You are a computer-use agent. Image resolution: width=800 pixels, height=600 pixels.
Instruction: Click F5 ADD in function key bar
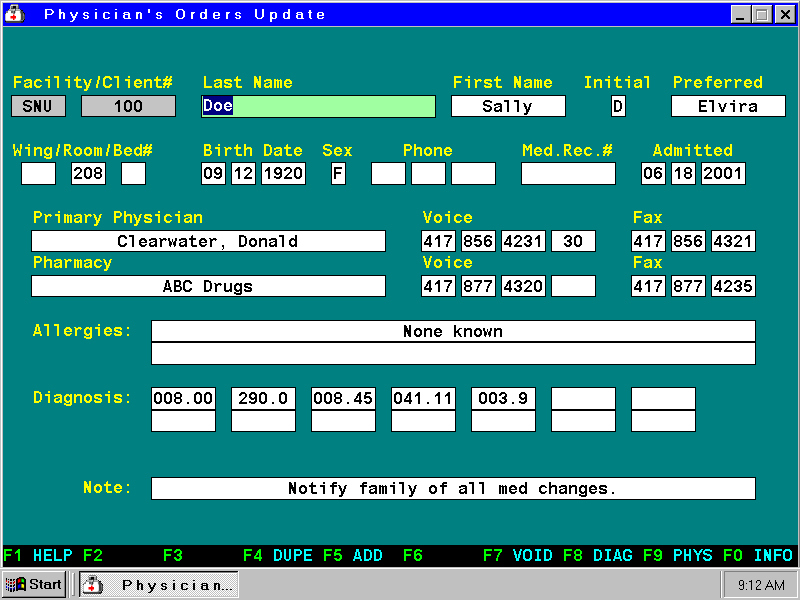coord(353,555)
